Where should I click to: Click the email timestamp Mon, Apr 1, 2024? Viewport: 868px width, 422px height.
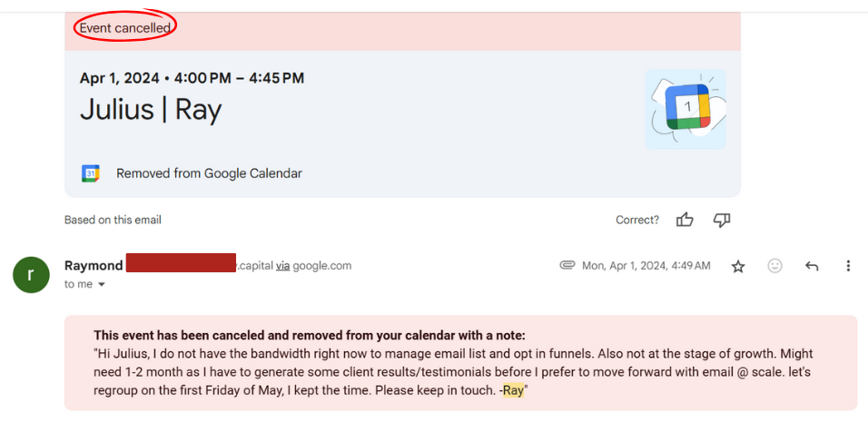tap(646, 266)
